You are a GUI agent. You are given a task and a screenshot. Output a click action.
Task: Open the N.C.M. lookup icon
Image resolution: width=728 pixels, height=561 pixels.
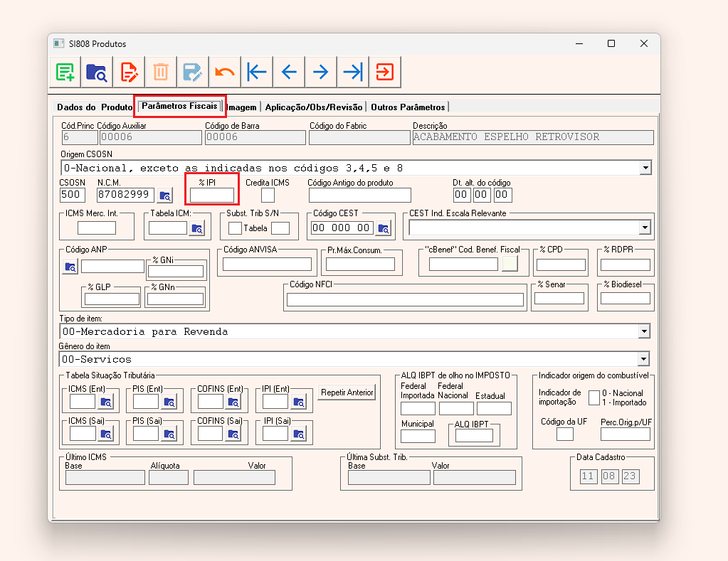click(x=165, y=196)
